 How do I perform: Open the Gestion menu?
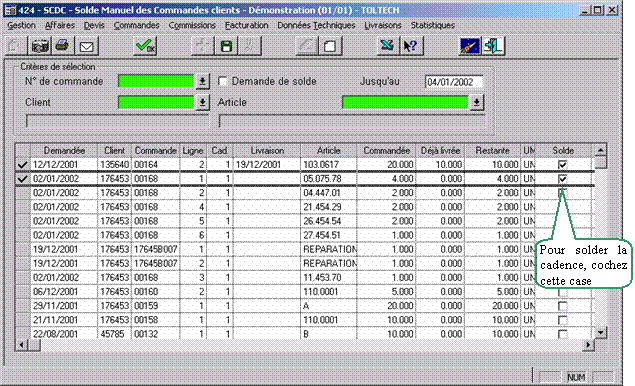point(21,25)
